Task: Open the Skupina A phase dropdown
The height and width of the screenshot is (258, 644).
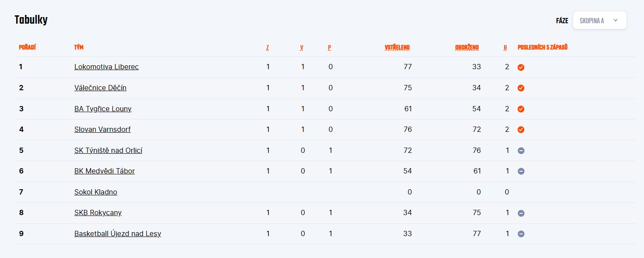Action: click(x=599, y=21)
